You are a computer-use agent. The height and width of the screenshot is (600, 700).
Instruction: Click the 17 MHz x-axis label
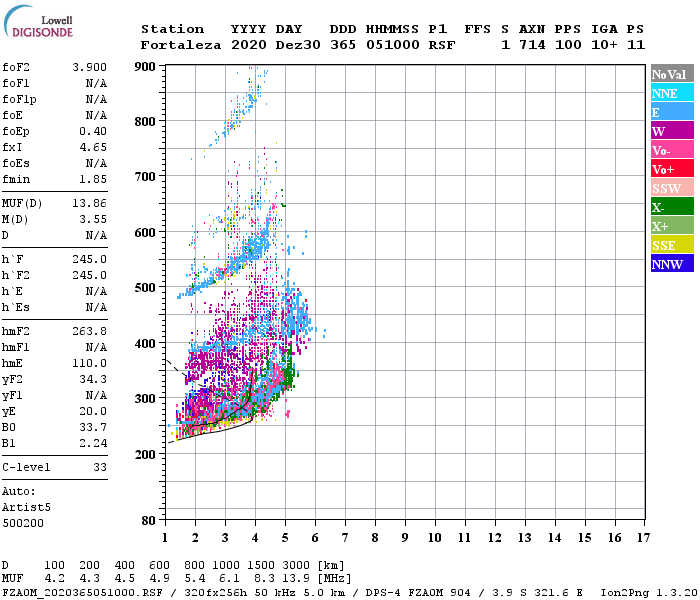click(643, 538)
